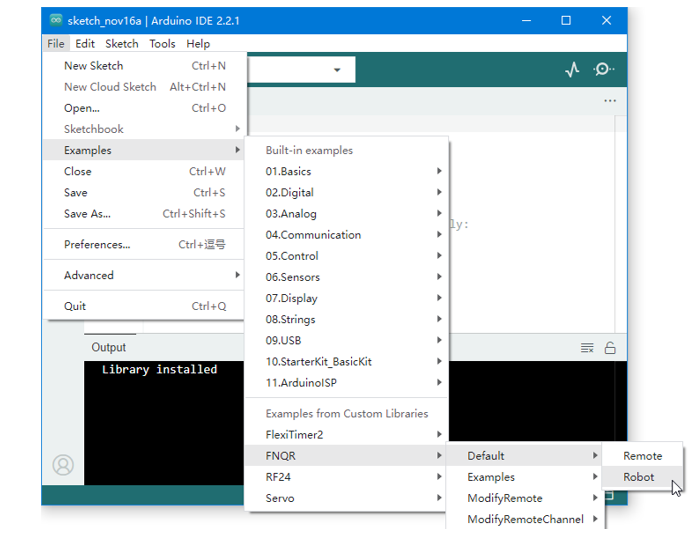This screenshot has width=688, height=533.
Task: Maximize the Arduino IDE window
Action: pyautogui.click(x=566, y=21)
